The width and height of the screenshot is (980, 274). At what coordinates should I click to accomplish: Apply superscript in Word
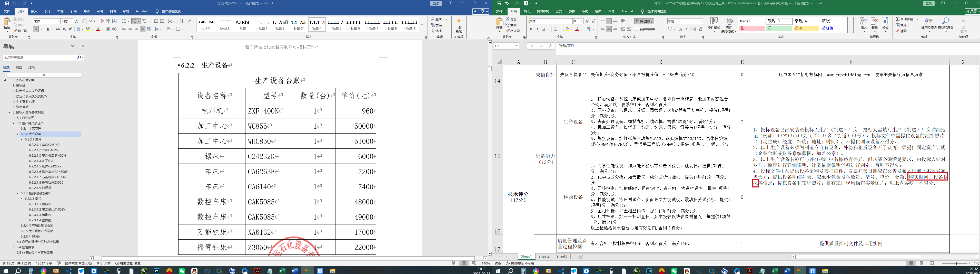(70, 29)
